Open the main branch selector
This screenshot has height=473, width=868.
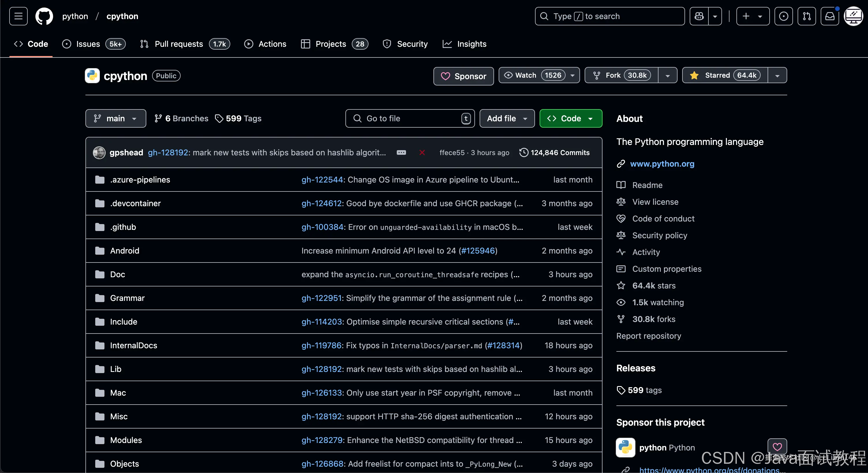point(116,118)
